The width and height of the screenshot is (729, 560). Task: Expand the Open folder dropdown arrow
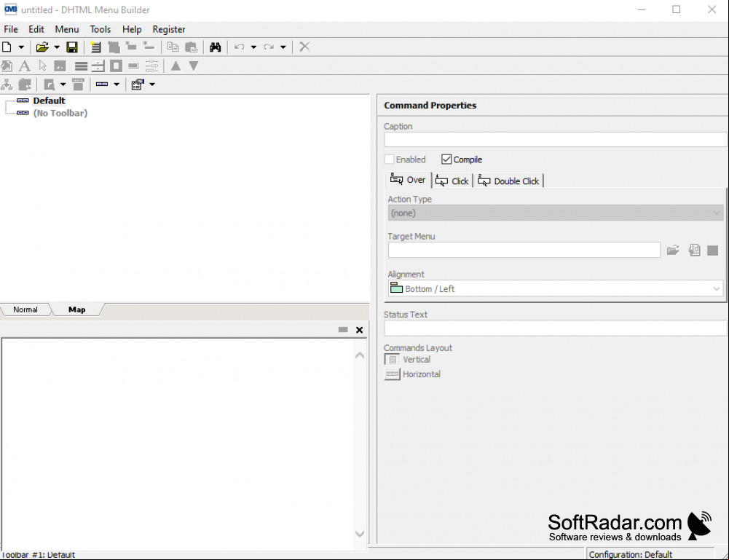pos(57,47)
